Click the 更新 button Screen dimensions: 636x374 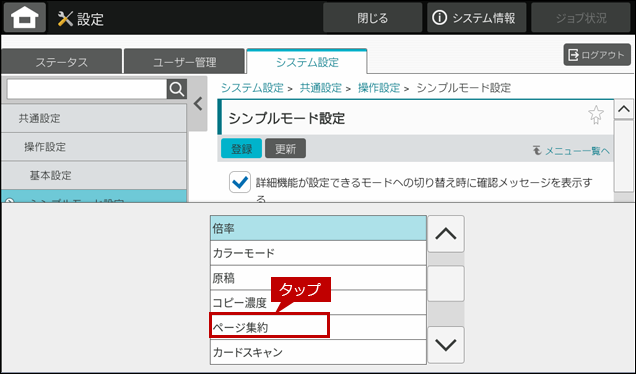coord(286,148)
